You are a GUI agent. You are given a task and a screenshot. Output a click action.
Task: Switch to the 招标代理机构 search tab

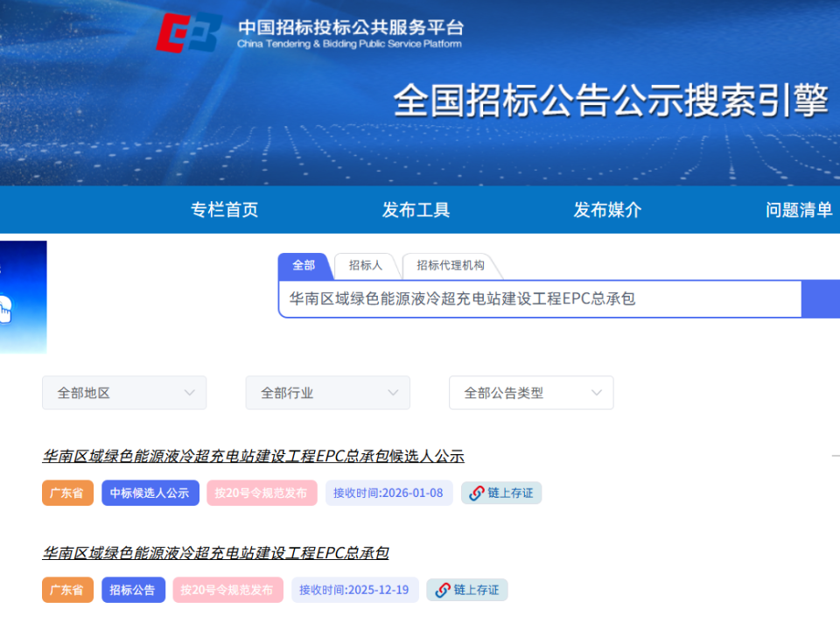(451, 266)
